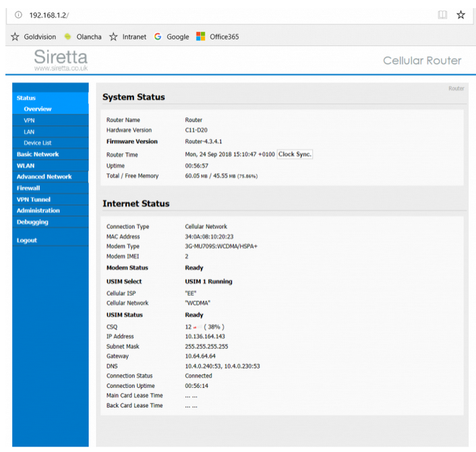Open VPN status submenu item
Image resolution: width=476 pixels, height=452 pixels.
point(51,121)
